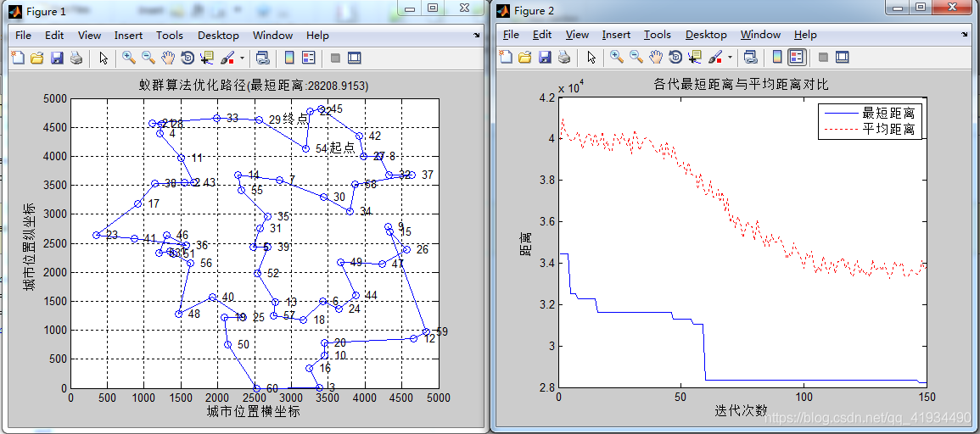
Task: Open Tools menu in Figure 2
Action: tap(658, 35)
